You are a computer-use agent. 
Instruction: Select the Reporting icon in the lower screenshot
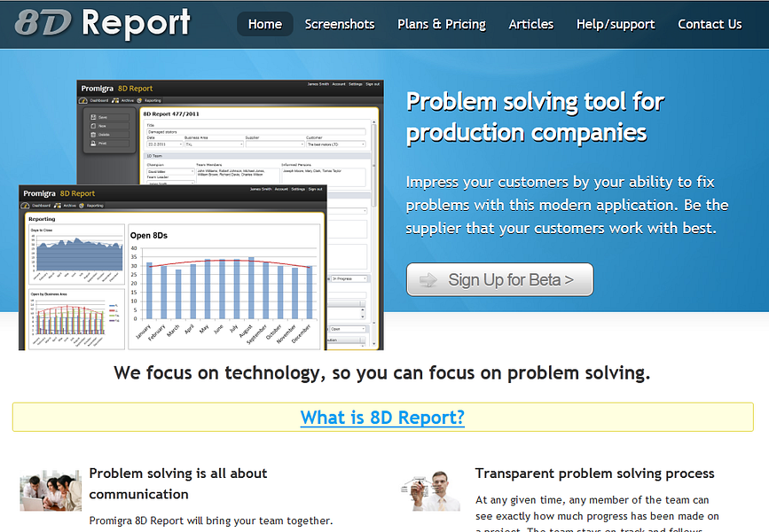(82, 204)
